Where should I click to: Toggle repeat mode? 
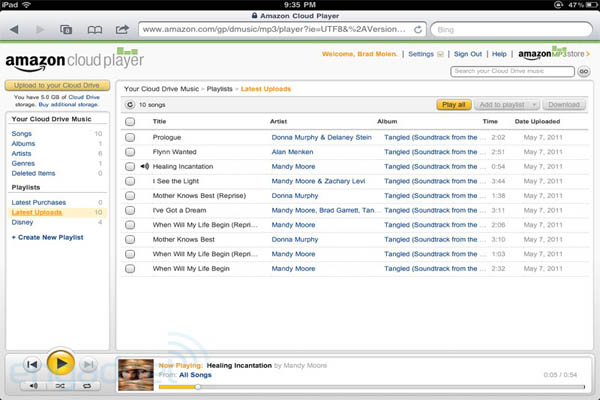coord(87,385)
